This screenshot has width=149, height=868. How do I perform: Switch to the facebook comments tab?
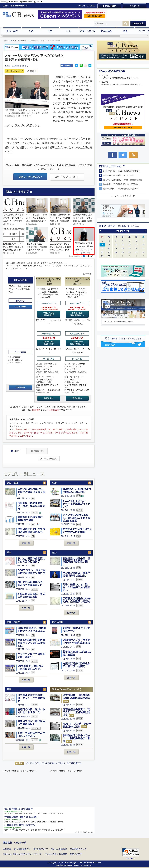pyautogui.click(x=37, y=451)
